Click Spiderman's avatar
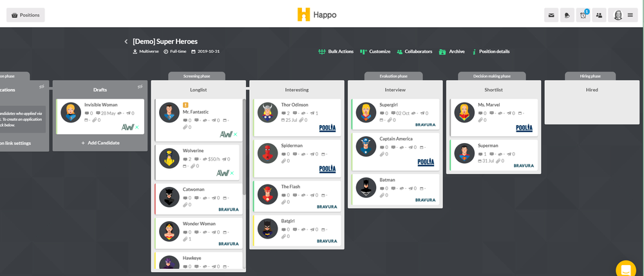The width and height of the screenshot is (644, 276). click(x=268, y=153)
